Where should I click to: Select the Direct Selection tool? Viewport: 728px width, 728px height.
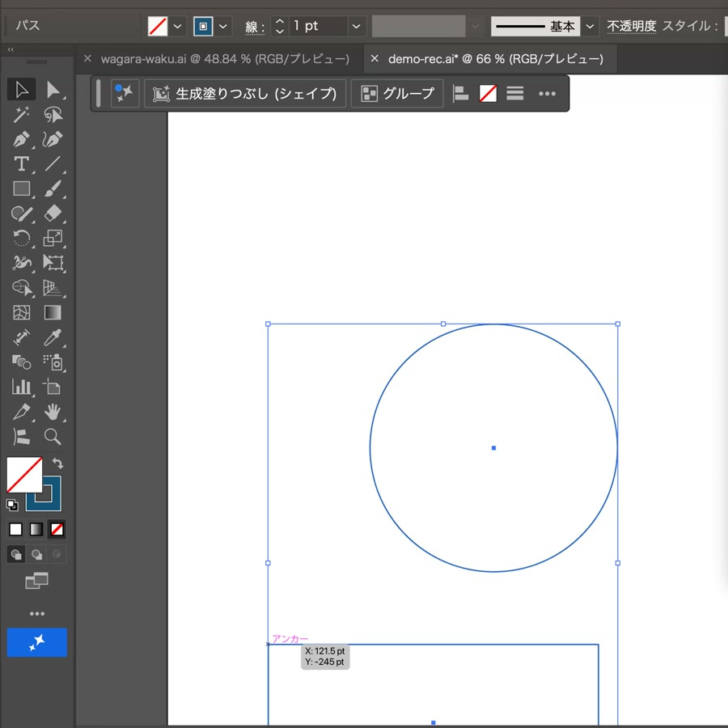point(53,90)
